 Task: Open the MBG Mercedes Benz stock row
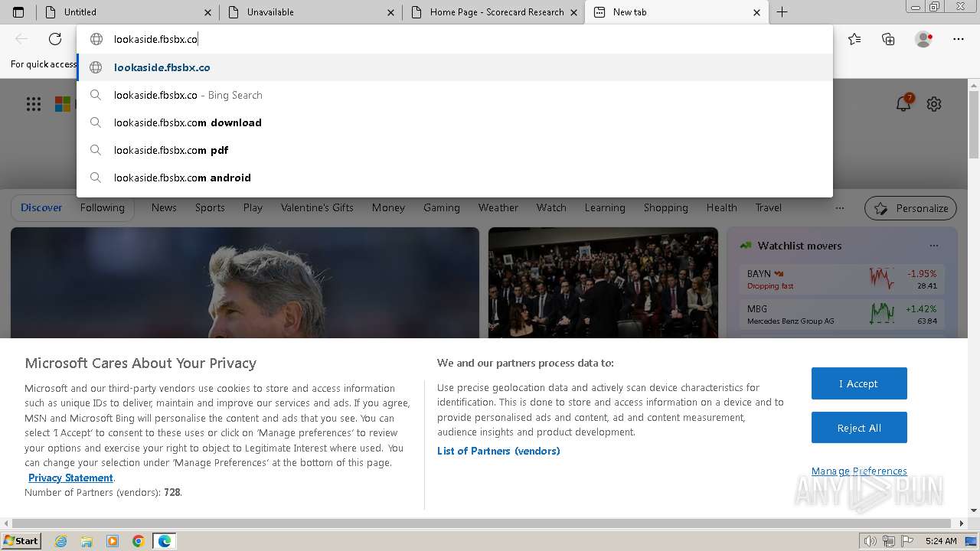[842, 315]
